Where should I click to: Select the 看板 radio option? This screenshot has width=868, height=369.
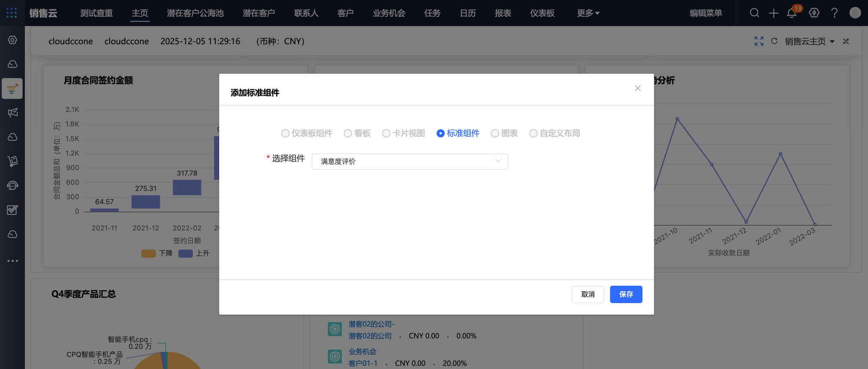[348, 133]
